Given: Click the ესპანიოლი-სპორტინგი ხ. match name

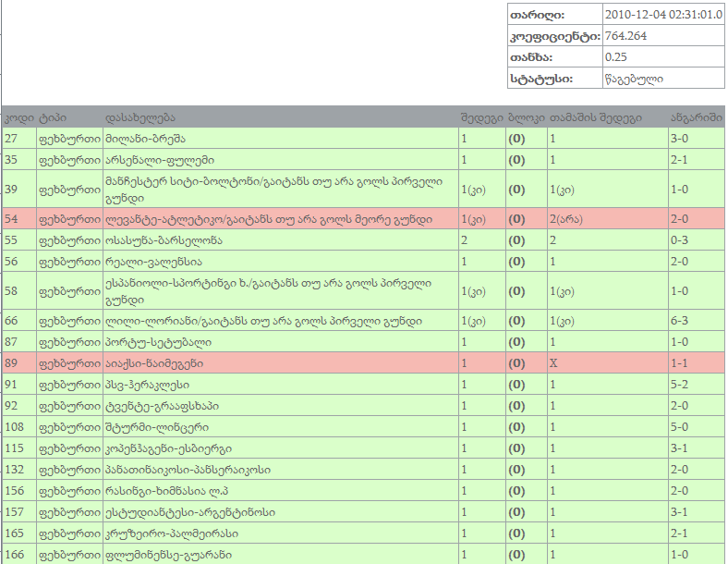Looking at the screenshot, I should pos(268,291).
